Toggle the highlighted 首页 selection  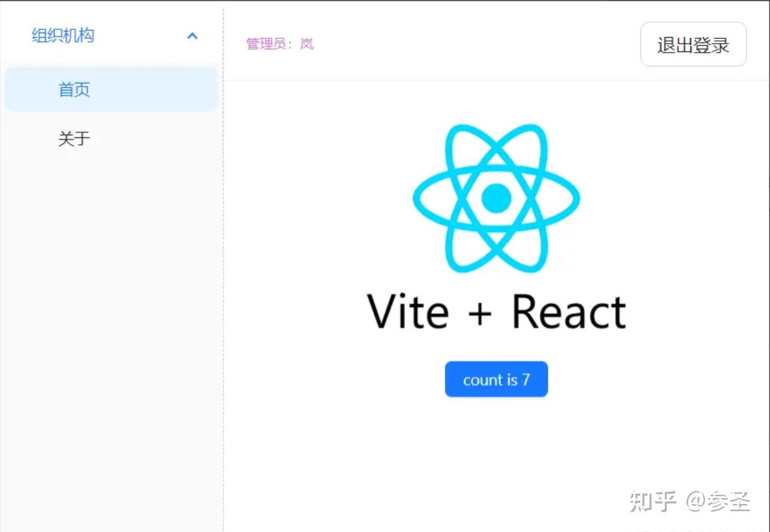pyautogui.click(x=74, y=89)
